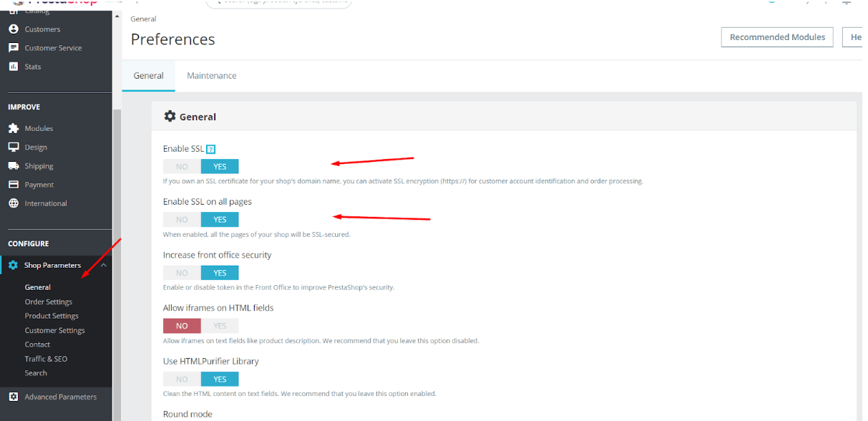This screenshot has width=868, height=421.
Task: Open Design via the monitor icon
Action: point(13,147)
